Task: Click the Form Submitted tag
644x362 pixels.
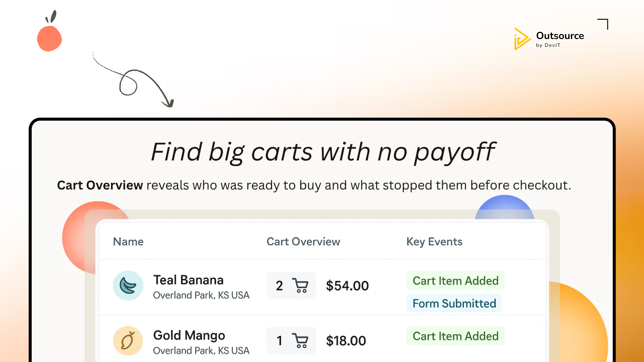Action: [454, 303]
